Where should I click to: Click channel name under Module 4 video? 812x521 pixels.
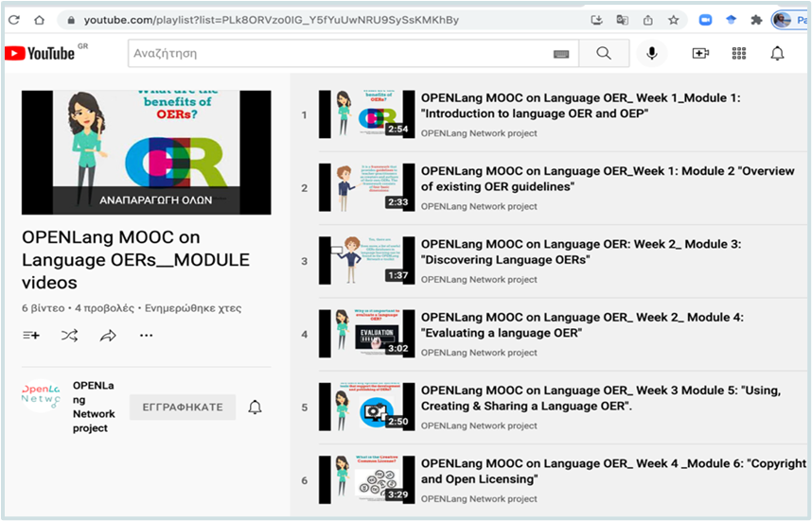pos(479,353)
